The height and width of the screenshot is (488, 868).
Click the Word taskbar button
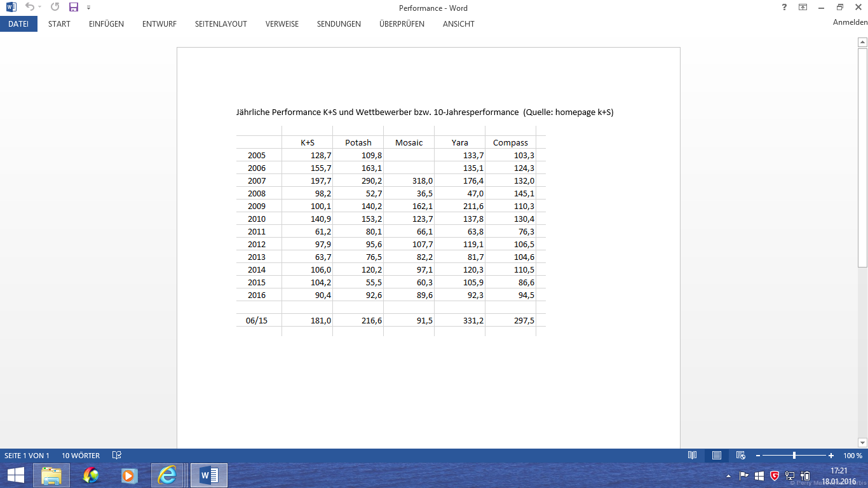[209, 475]
